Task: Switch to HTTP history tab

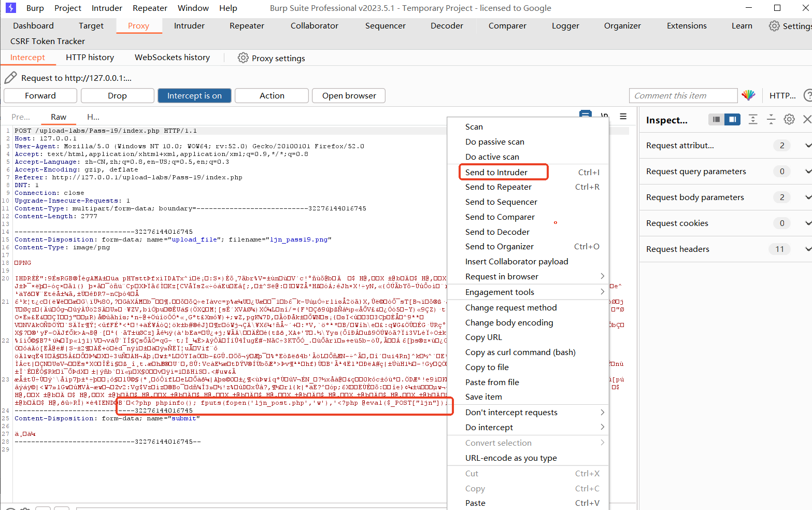Action: (90, 57)
